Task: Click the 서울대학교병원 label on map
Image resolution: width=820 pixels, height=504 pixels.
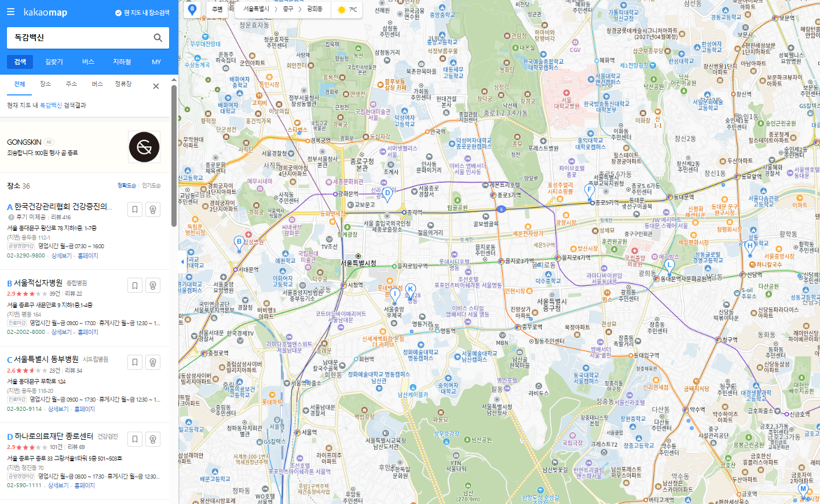Action: point(567,103)
